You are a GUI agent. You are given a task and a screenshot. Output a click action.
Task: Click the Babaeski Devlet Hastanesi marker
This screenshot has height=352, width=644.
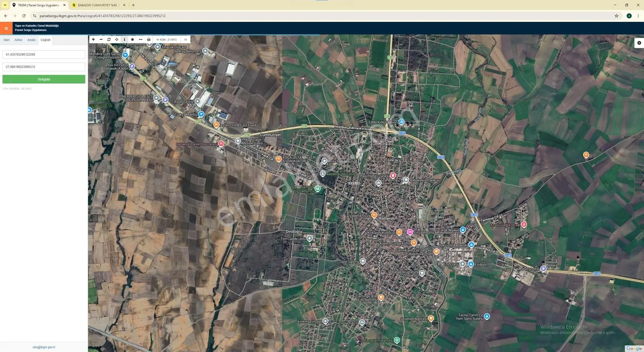tap(221, 144)
